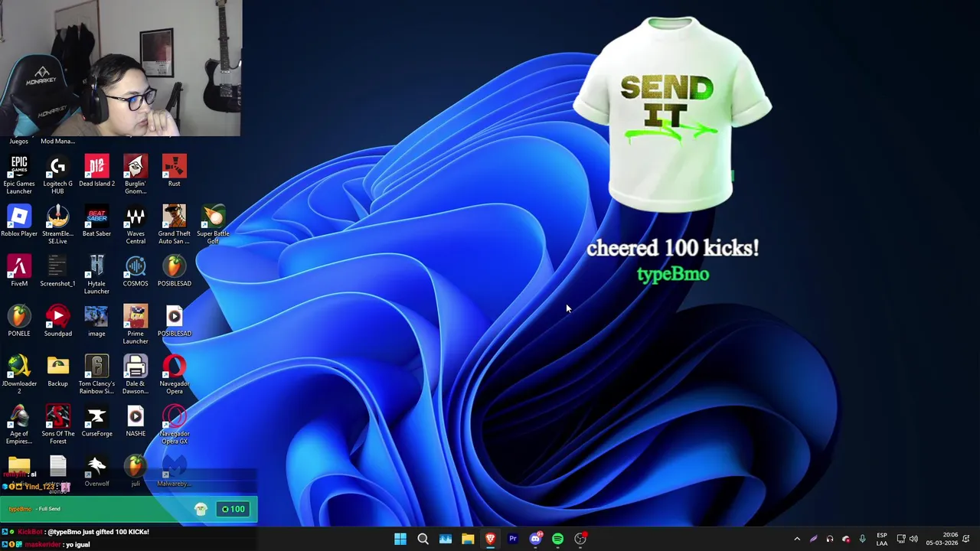Click the maskerider chat username

coord(43,545)
